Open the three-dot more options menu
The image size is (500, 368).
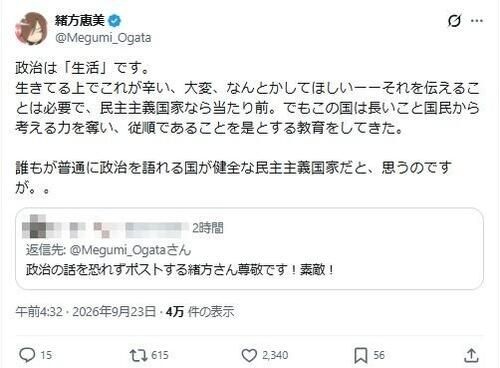point(477,21)
